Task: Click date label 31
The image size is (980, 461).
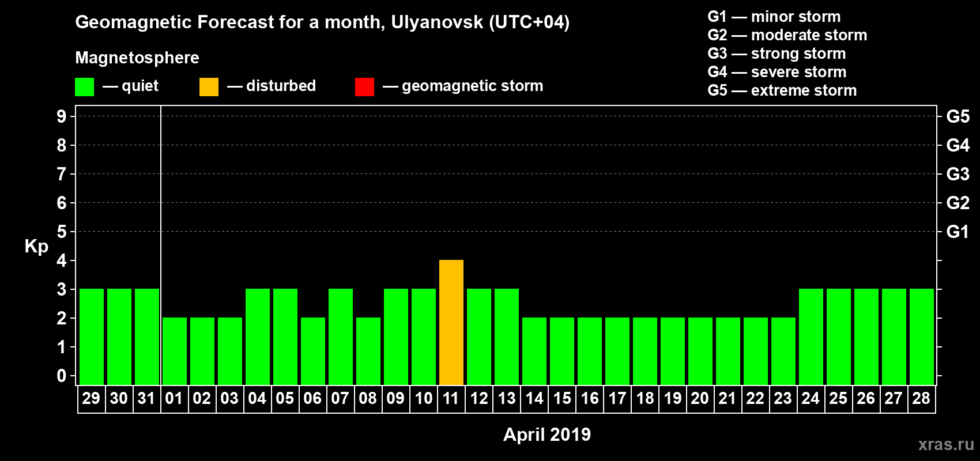Action: 146,398
